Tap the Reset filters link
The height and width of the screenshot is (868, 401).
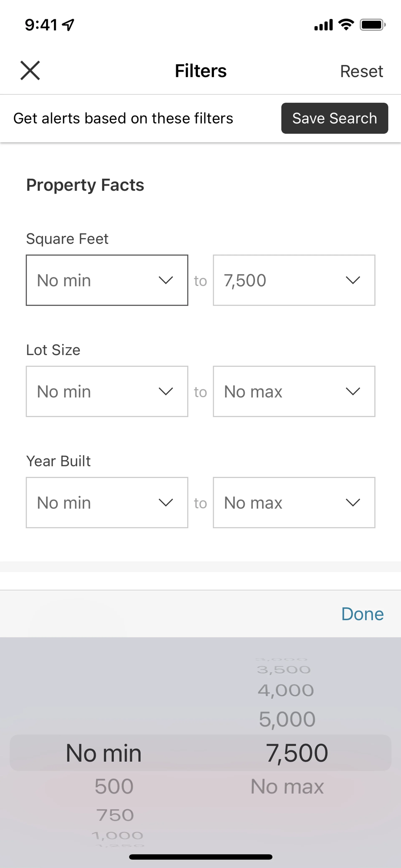click(361, 71)
